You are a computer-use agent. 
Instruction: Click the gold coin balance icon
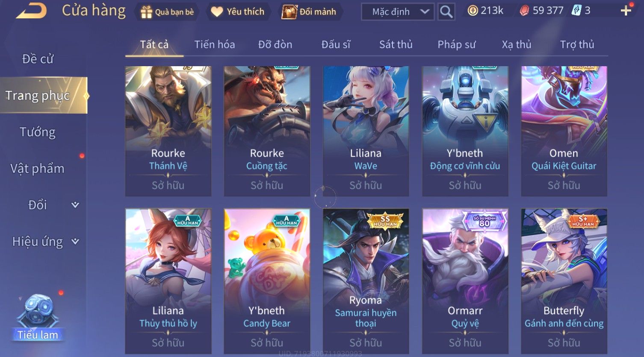click(x=473, y=11)
